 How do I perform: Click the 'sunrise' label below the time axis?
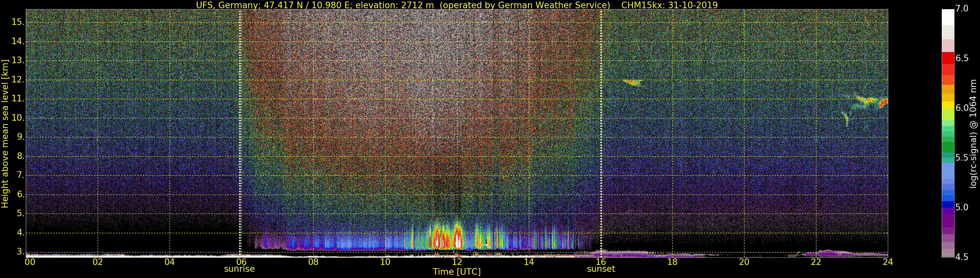[239, 269]
